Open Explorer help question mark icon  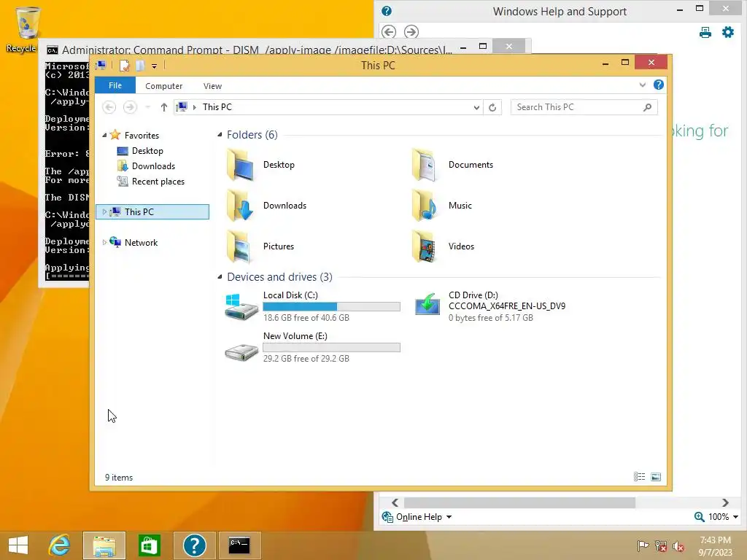click(659, 85)
